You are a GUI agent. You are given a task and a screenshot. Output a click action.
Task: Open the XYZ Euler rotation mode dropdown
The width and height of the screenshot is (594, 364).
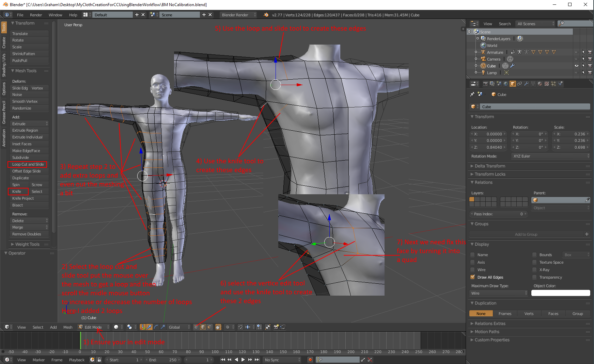point(550,156)
